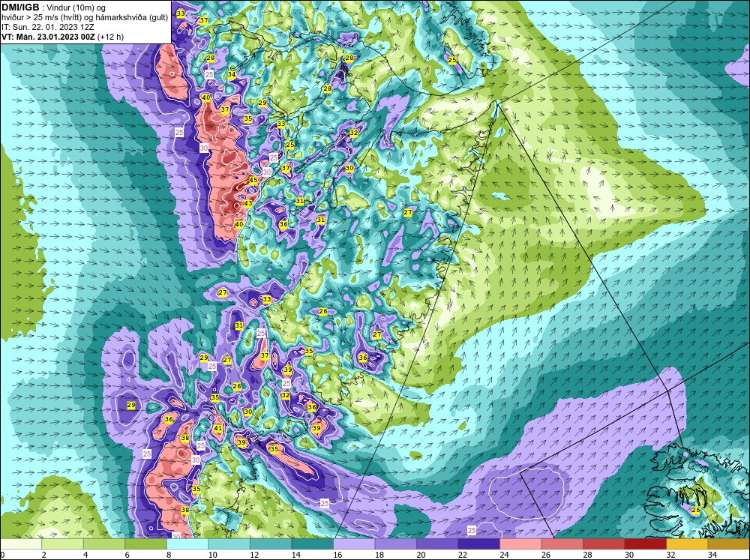Select the 2–4 m/s light green legend swatch

point(63,544)
